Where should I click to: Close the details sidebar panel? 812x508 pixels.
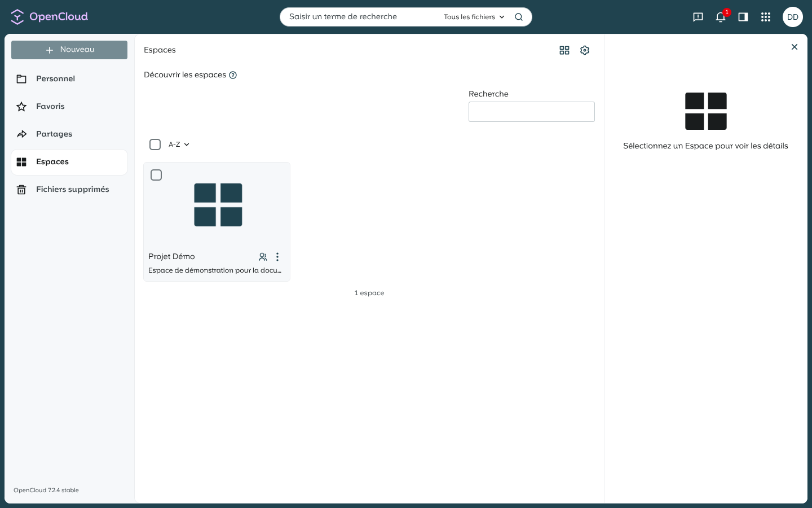click(795, 47)
